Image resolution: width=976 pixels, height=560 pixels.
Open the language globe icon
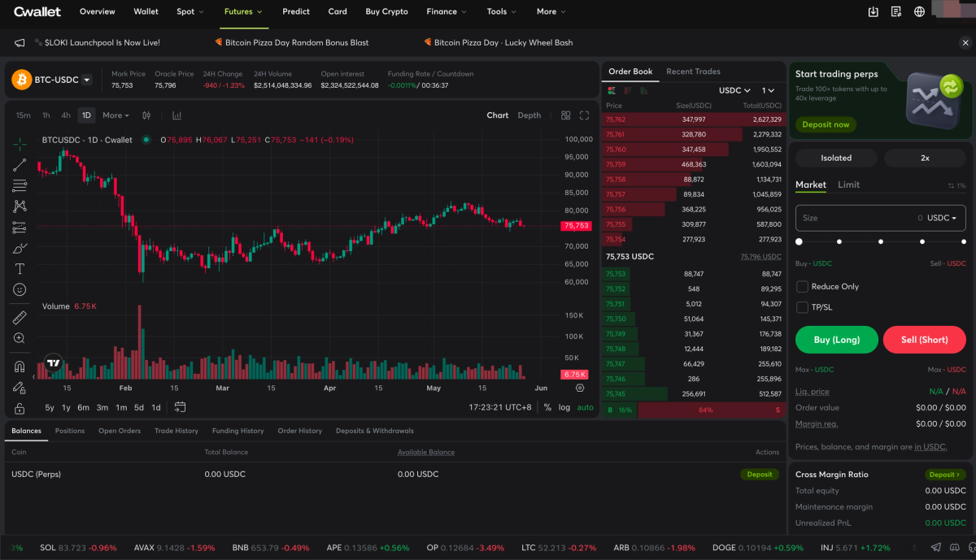[x=920, y=11]
